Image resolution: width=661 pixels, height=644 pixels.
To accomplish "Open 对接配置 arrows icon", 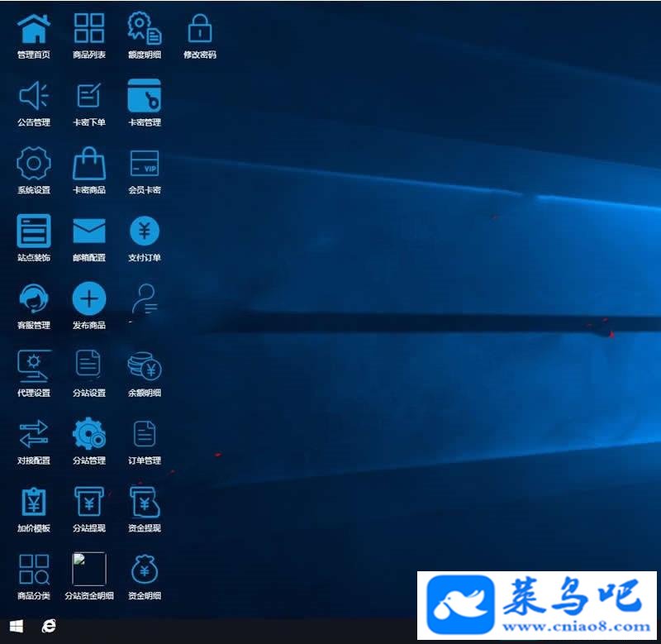I will tap(34, 433).
